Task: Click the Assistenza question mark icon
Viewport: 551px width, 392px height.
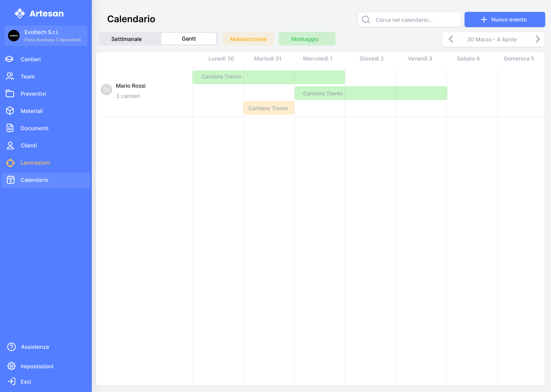Action: click(x=11, y=347)
